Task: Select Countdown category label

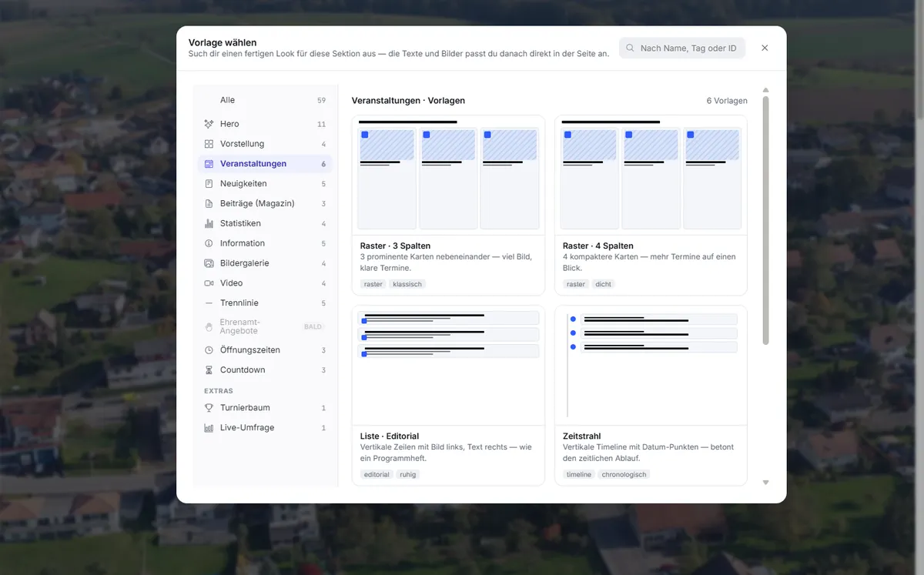Action: 243,370
